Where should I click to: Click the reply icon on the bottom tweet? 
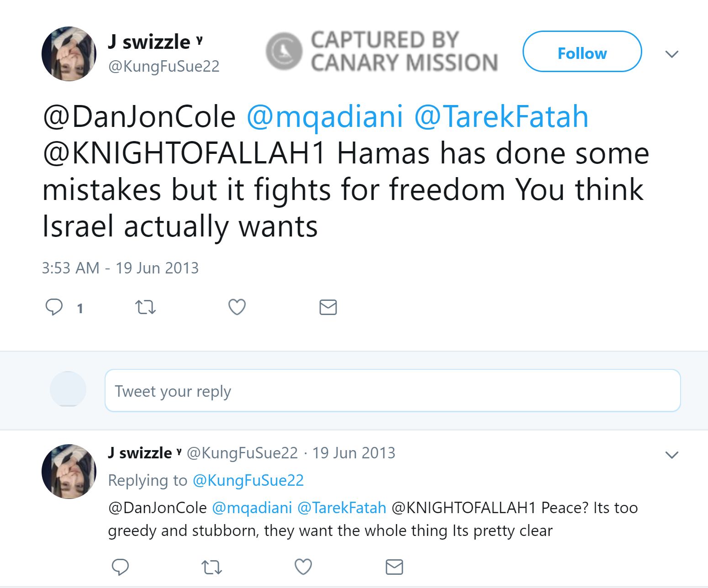click(121, 567)
